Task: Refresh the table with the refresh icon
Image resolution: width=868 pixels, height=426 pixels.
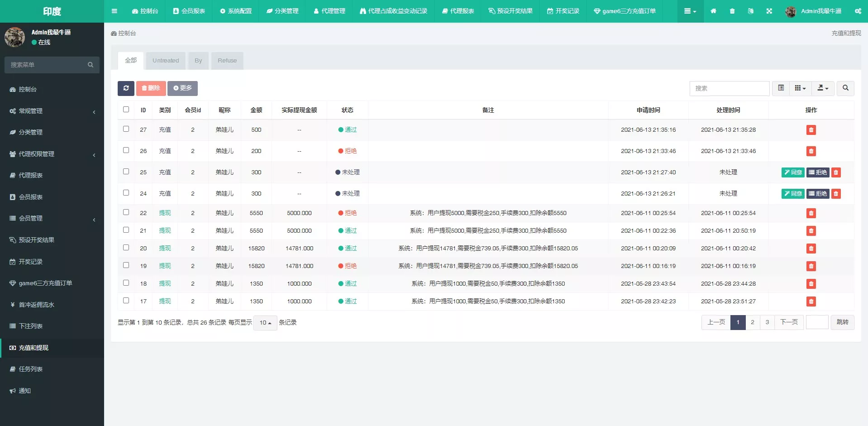Action: pyautogui.click(x=126, y=88)
